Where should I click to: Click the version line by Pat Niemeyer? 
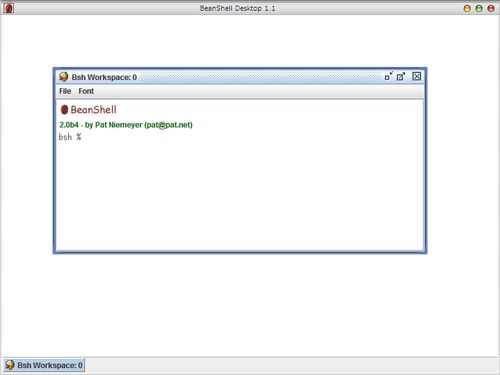pyautogui.click(x=126, y=125)
